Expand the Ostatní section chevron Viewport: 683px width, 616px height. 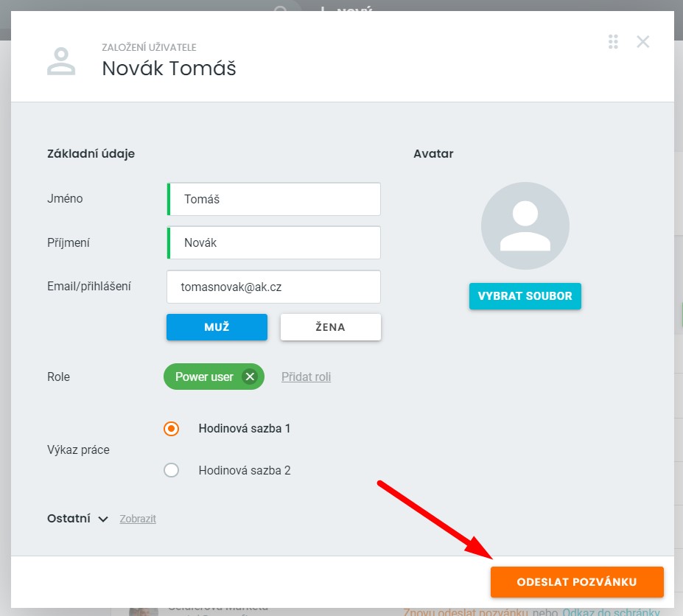tap(104, 519)
